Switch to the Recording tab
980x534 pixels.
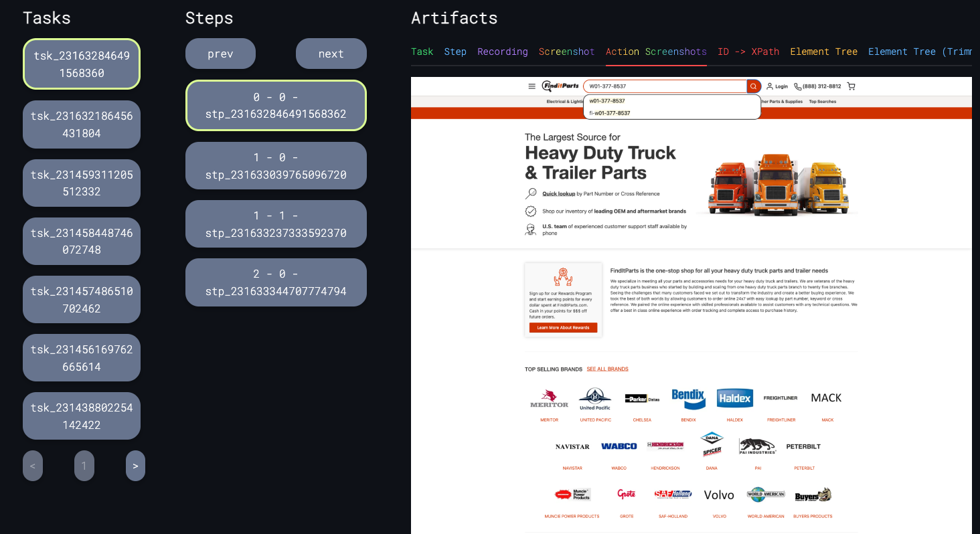click(502, 52)
